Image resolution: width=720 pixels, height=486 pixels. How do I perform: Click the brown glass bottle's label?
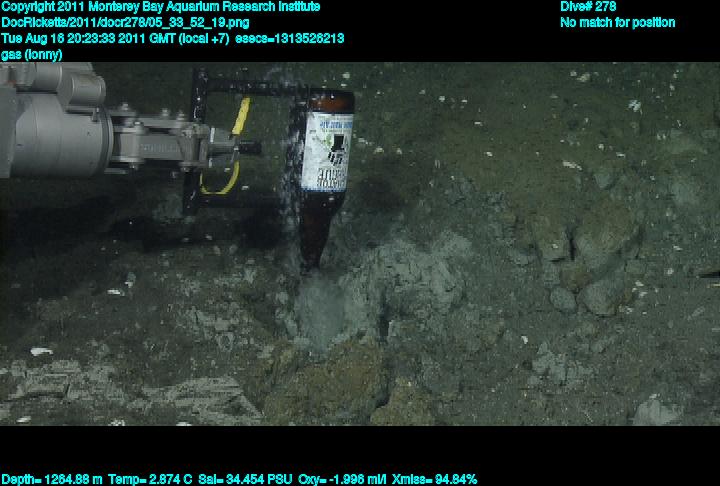click(x=325, y=152)
